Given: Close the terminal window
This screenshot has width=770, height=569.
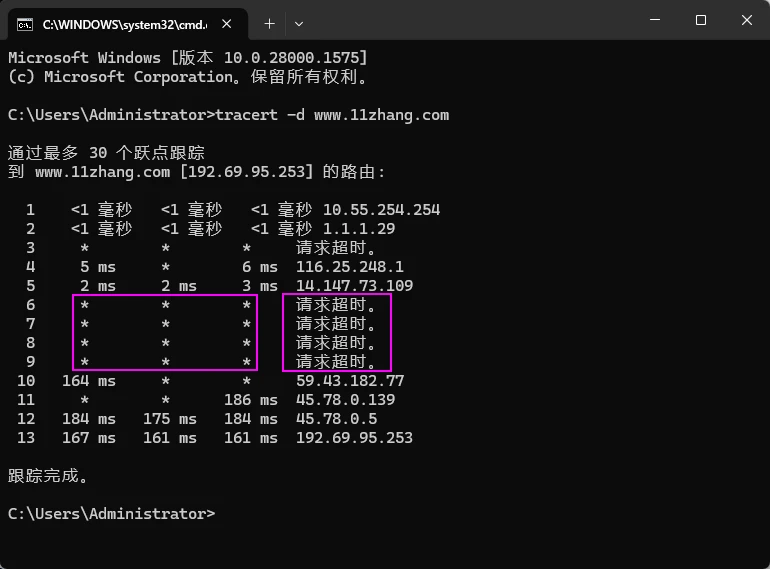Looking at the screenshot, I should (746, 20).
